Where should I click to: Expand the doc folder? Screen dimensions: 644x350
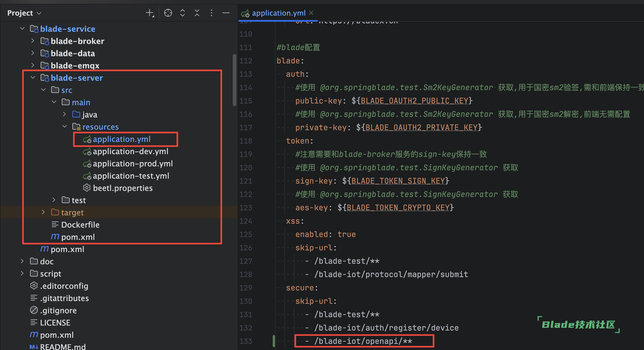[22, 261]
